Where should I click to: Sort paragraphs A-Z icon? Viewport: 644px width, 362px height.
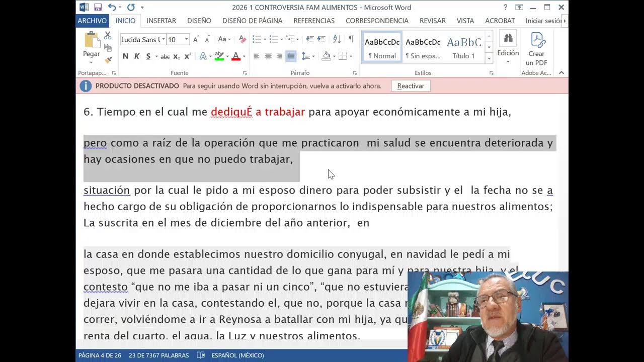coord(337,39)
